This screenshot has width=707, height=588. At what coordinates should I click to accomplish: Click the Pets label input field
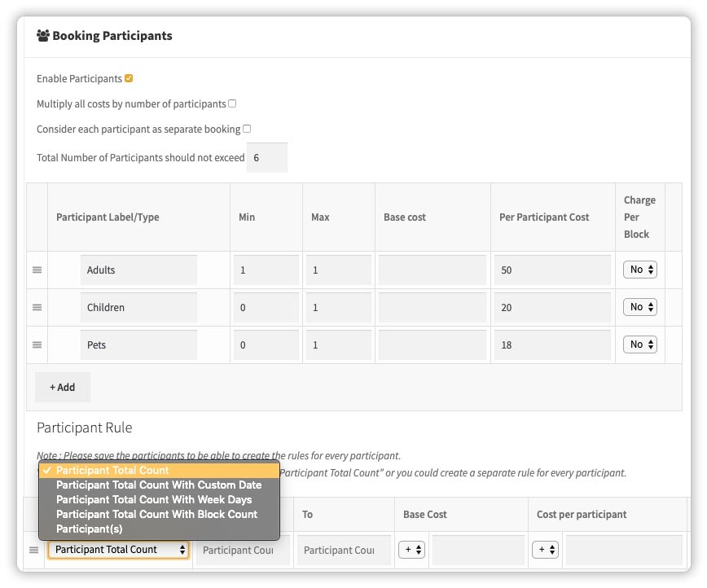click(138, 345)
